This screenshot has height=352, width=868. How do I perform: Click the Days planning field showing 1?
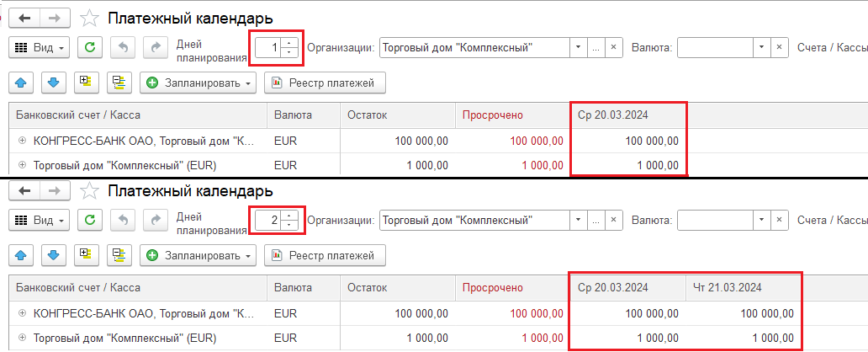click(x=270, y=48)
